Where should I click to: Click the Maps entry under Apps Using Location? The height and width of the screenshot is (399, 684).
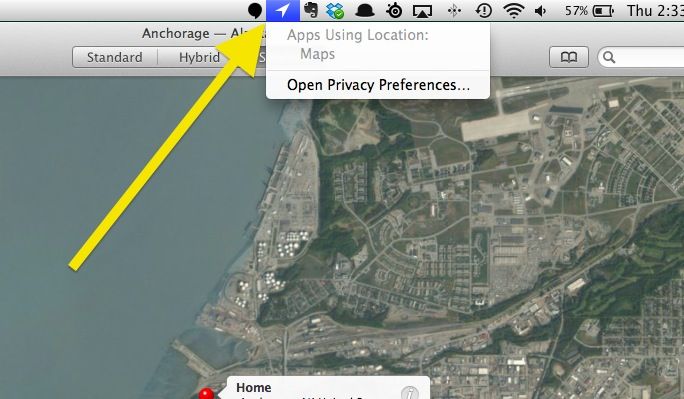tap(318, 54)
